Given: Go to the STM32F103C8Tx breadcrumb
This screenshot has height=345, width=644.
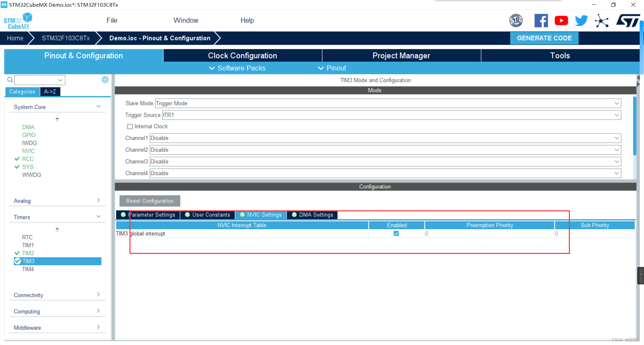Looking at the screenshot, I should tap(66, 38).
